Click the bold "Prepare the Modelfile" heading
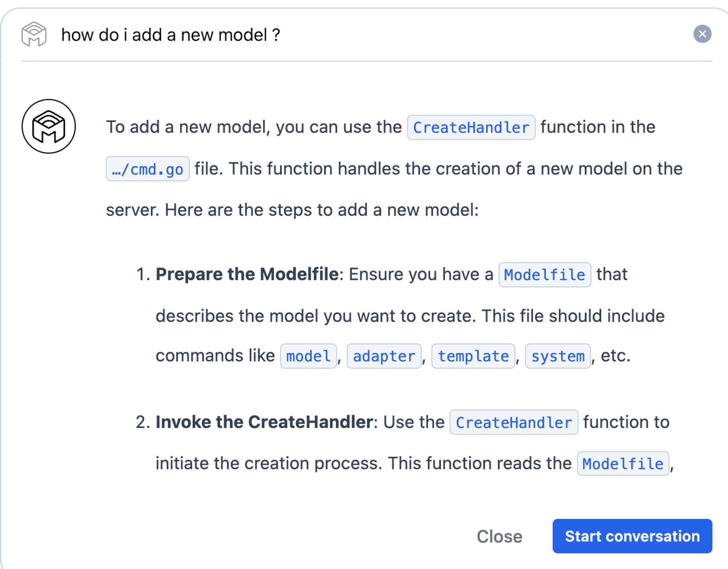The width and height of the screenshot is (728, 569). [247, 274]
